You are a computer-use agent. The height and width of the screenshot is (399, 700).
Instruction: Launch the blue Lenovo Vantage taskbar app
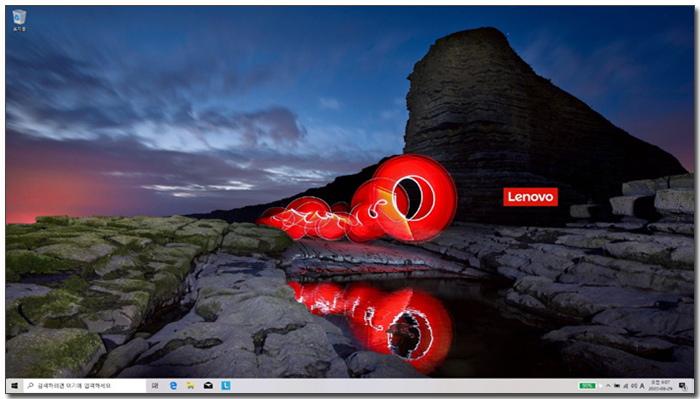click(226, 386)
